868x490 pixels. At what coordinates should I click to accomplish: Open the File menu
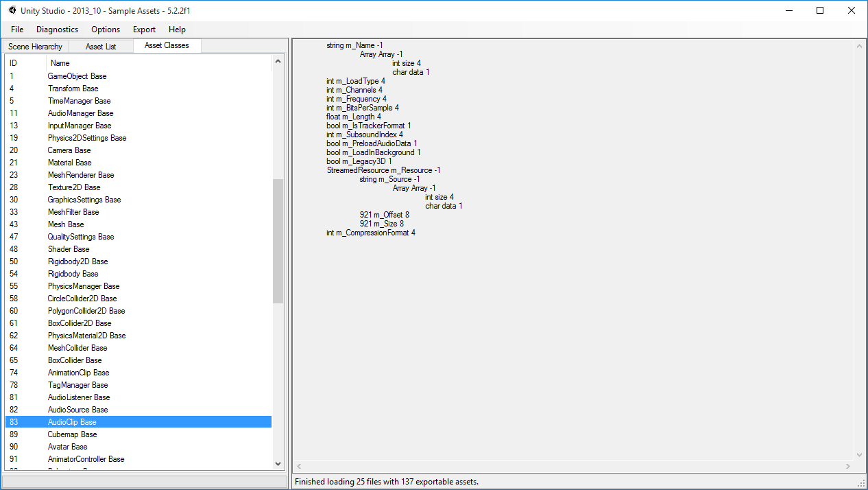tap(16, 30)
